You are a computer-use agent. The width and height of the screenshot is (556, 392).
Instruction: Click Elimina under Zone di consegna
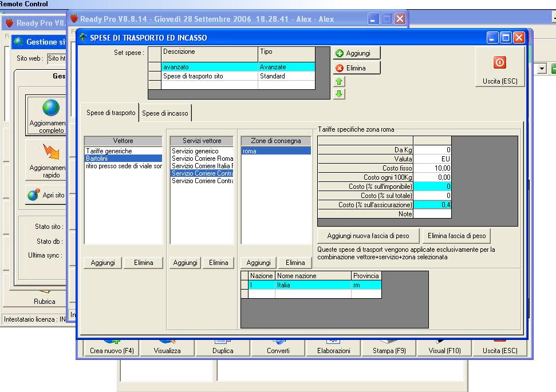tap(295, 263)
